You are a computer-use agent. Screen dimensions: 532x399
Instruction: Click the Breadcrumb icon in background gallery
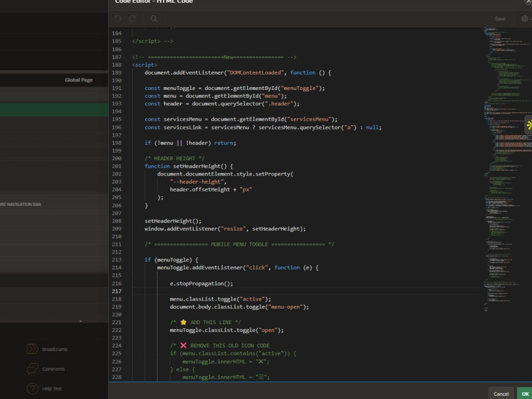coord(32,349)
